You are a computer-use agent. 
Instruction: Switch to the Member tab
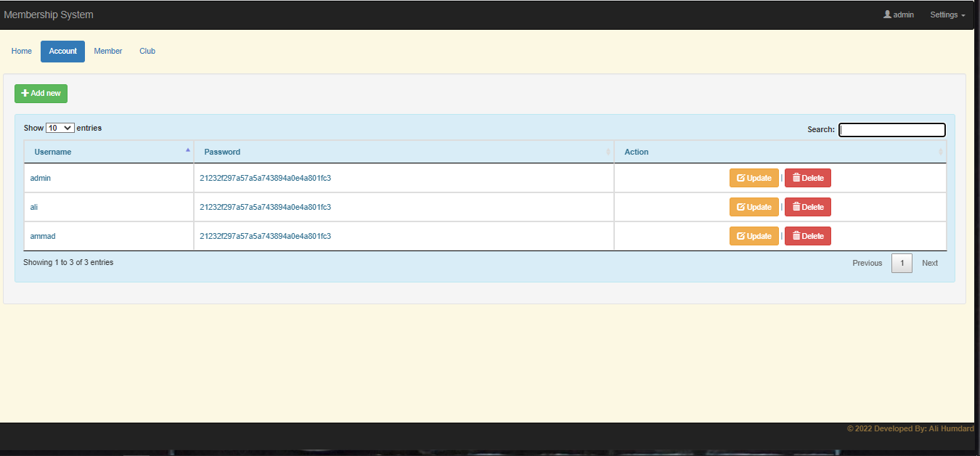point(108,52)
